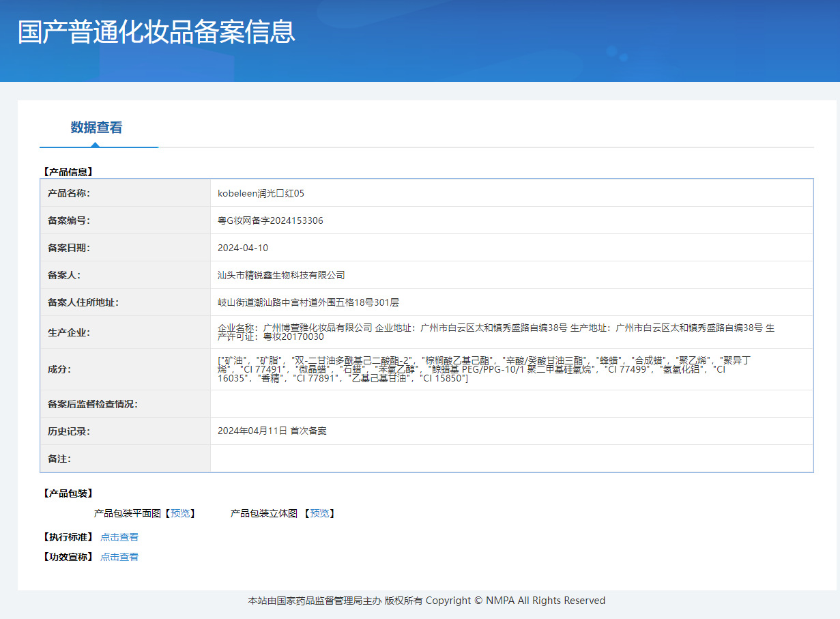Click the 备注 row label
The width and height of the screenshot is (840, 619).
[59, 459]
